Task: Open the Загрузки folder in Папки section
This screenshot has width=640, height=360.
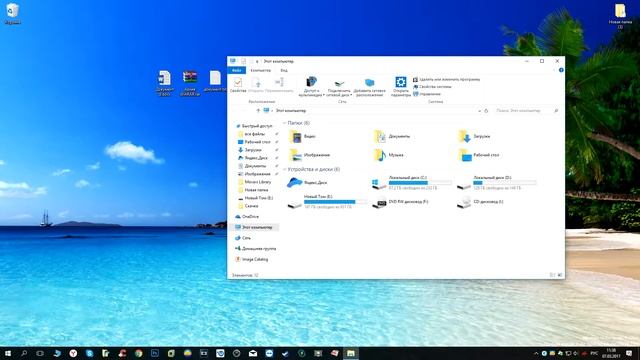Action: pyautogui.click(x=474, y=136)
